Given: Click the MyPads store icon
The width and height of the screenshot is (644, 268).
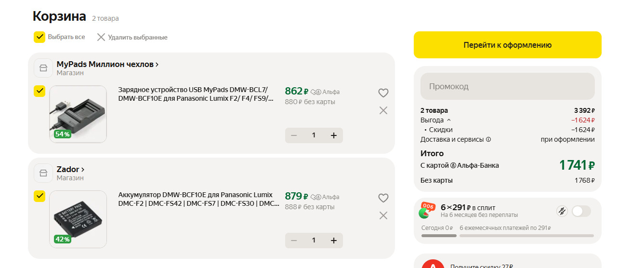Looking at the screenshot, I should pyautogui.click(x=43, y=68).
